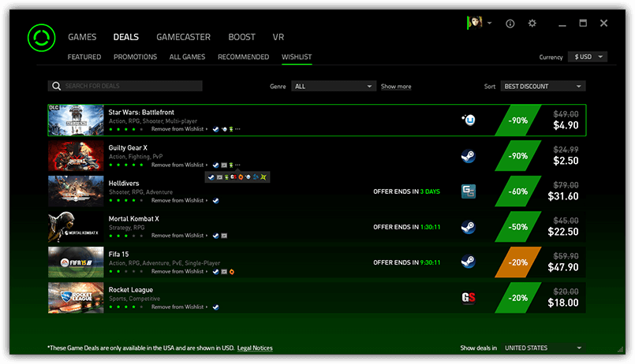Open the VR tab
The image size is (635, 364).
coord(278,37)
